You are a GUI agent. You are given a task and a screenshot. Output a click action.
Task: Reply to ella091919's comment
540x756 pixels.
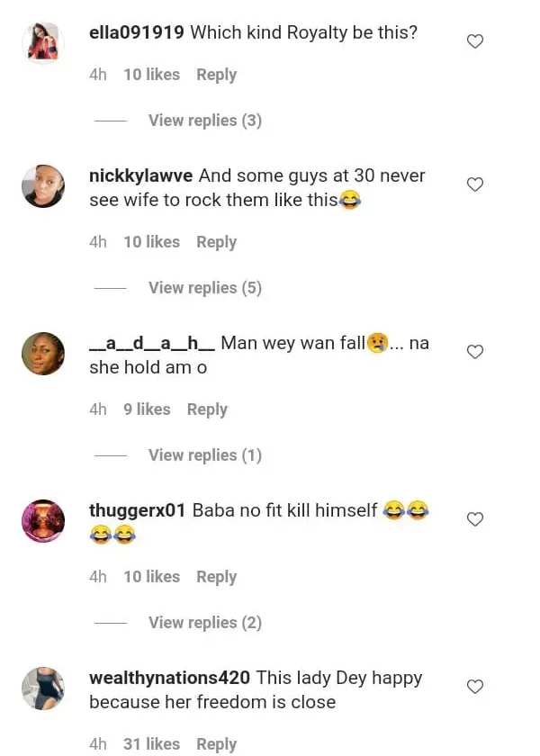point(216,75)
